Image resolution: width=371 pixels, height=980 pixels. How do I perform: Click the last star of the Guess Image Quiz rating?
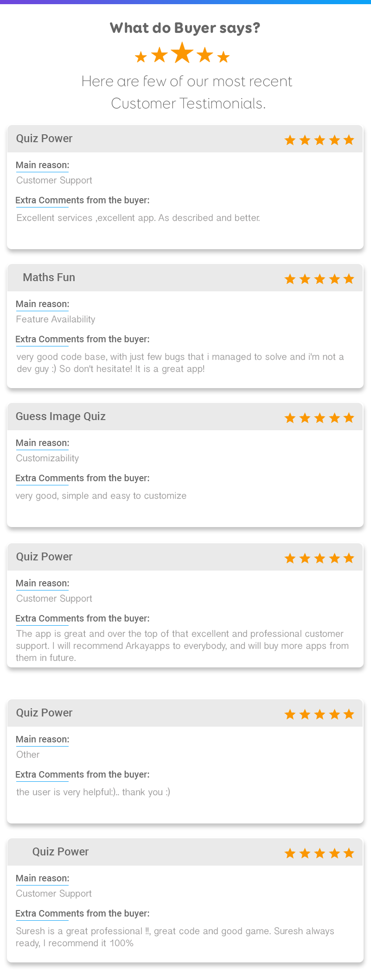pyautogui.click(x=349, y=418)
